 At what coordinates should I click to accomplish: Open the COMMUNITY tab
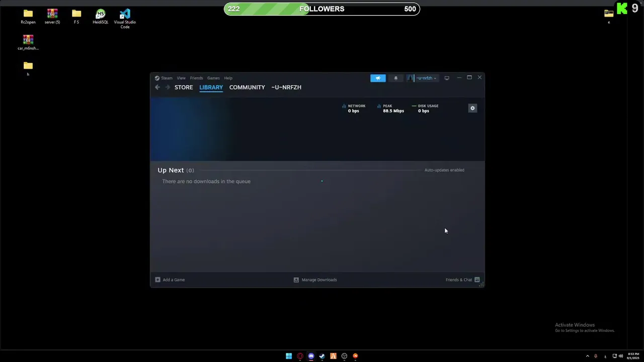[x=247, y=87]
